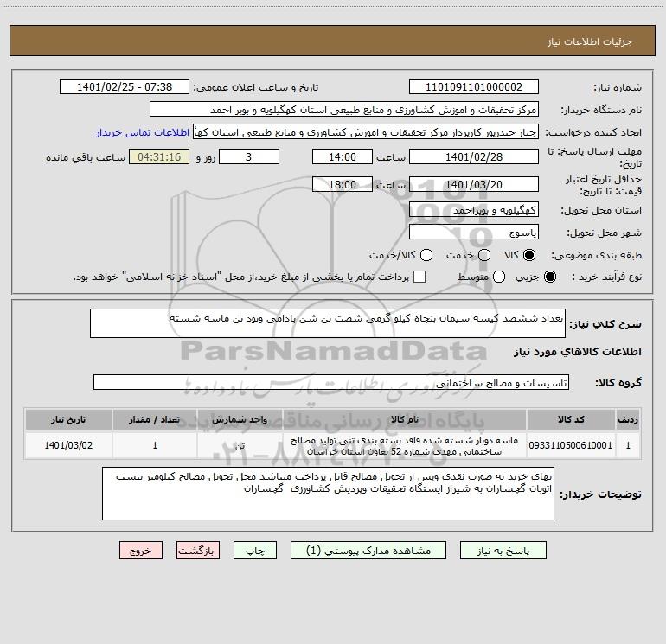Click the شهر محل تحویل field یاسوج
Image resolution: width=666 pixels, height=644 pixels.
[474, 233]
